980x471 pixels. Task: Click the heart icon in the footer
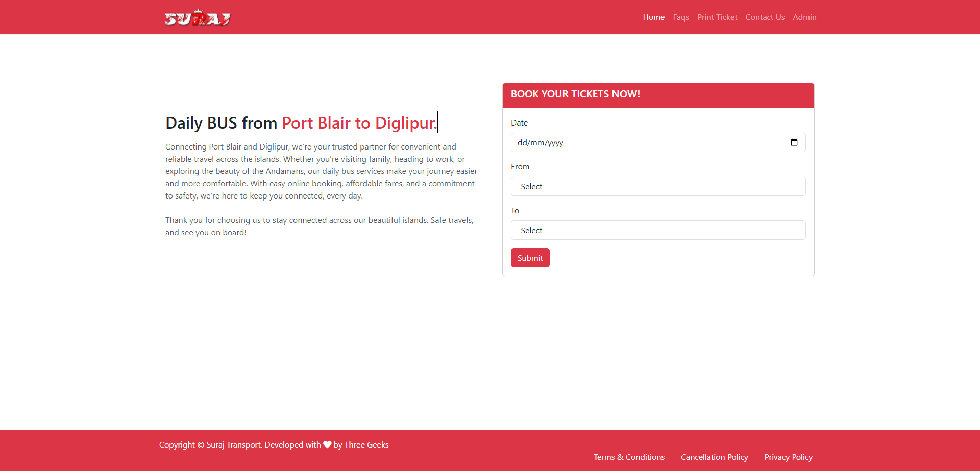point(327,444)
